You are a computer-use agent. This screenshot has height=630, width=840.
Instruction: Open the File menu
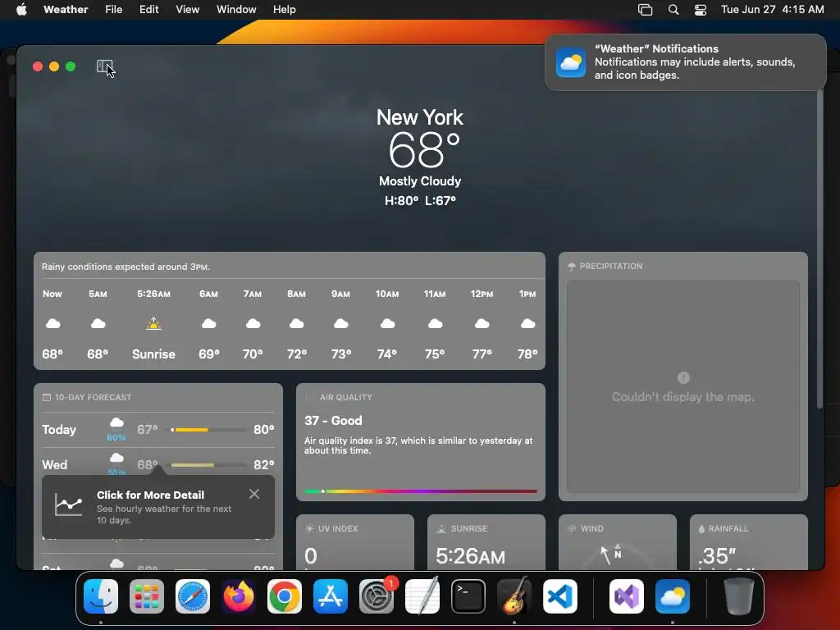(113, 9)
